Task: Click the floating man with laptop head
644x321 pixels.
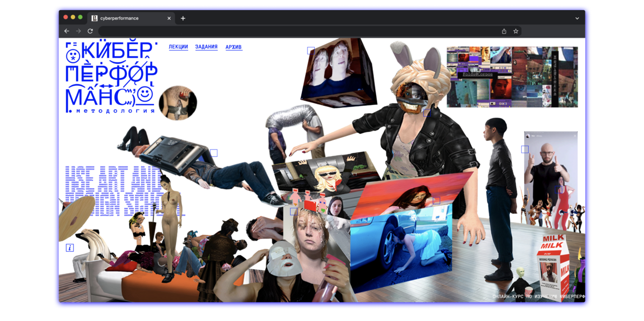Action: point(201,166)
